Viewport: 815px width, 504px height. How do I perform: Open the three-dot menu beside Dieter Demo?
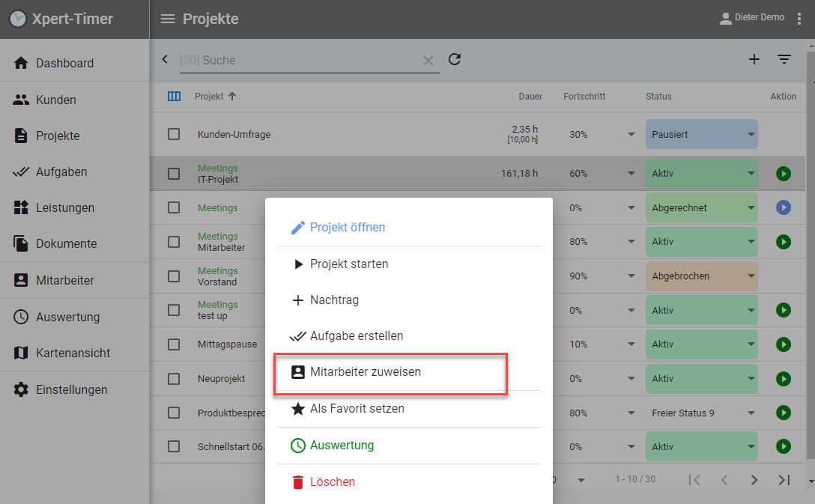pyautogui.click(x=799, y=19)
